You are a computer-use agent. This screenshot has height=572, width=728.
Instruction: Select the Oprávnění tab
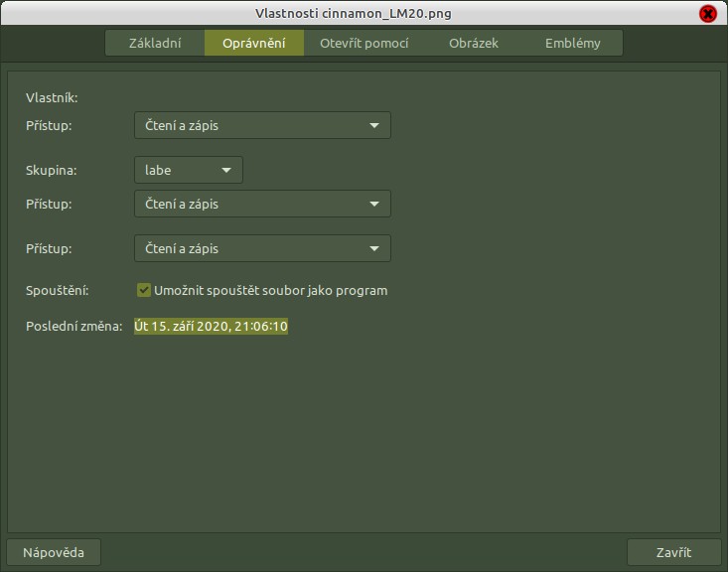click(x=254, y=44)
